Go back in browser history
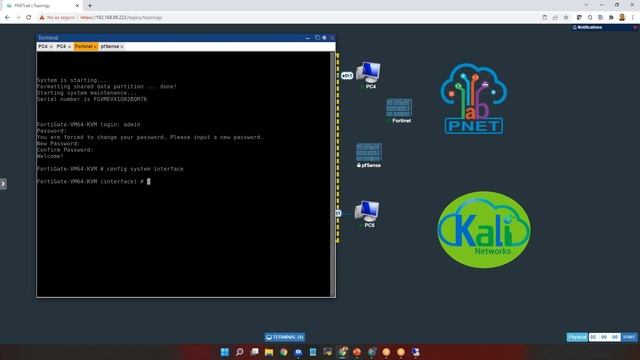Screen dimensions: 640x360 click(7, 18)
